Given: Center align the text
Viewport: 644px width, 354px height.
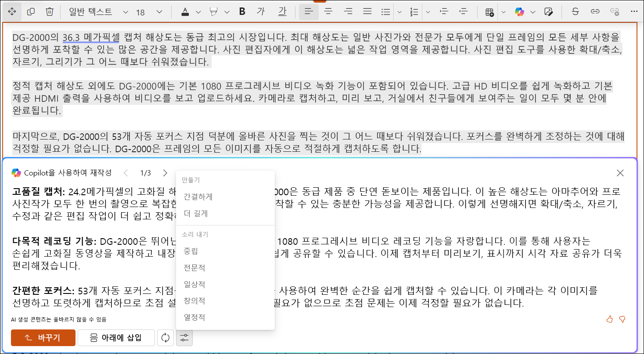Looking at the screenshot, I should (x=328, y=12).
